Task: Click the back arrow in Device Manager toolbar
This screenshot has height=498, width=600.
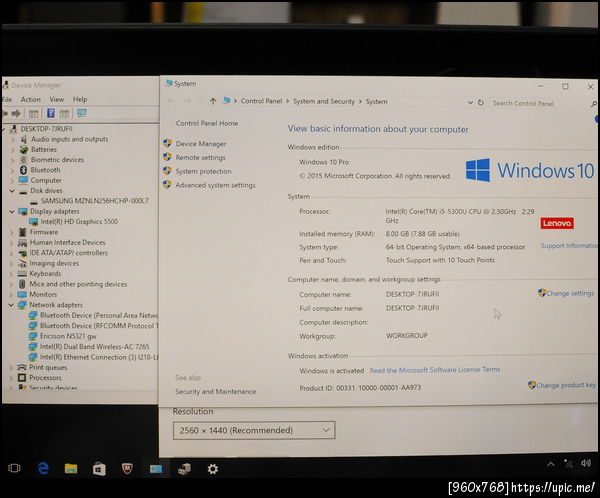Action: coord(5,113)
